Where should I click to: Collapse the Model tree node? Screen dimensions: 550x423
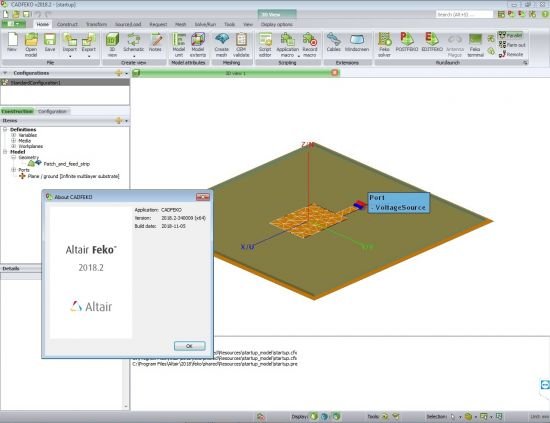click(x=5, y=152)
